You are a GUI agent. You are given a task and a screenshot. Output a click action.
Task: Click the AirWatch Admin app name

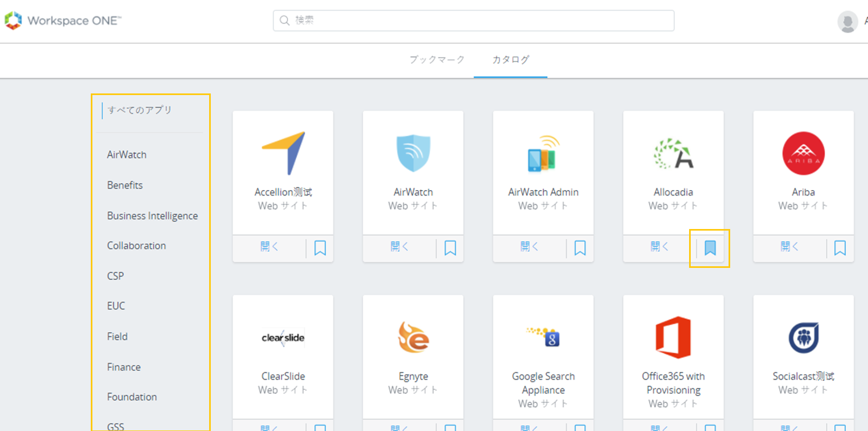[543, 192]
